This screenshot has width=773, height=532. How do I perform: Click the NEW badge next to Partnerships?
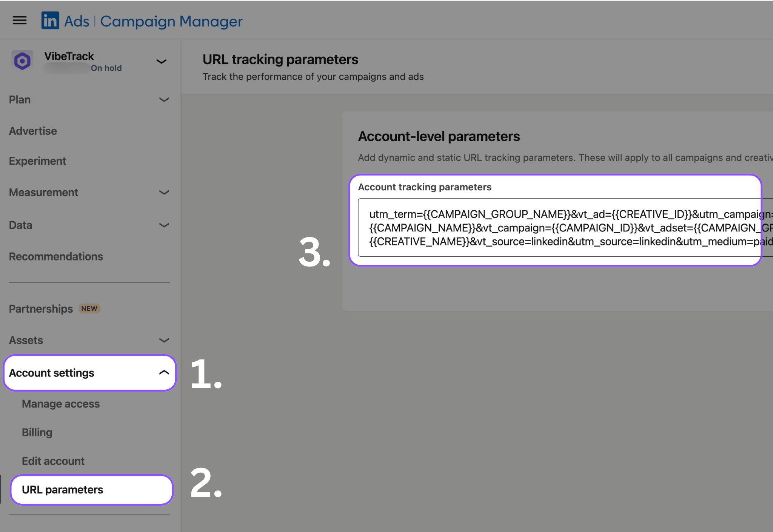pos(89,309)
